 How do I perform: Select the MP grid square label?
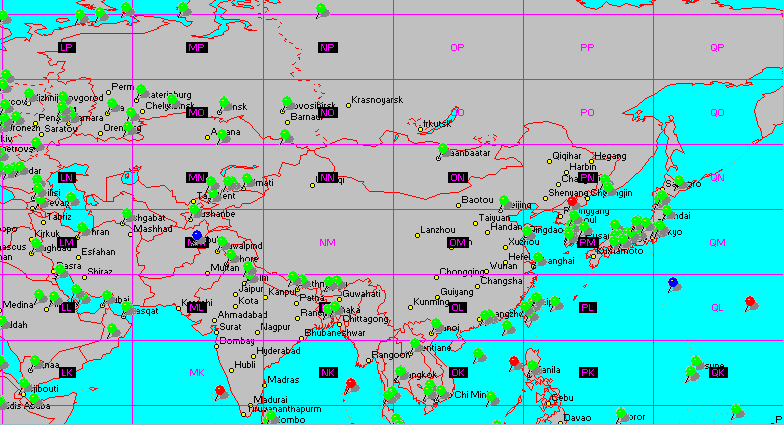196,48
